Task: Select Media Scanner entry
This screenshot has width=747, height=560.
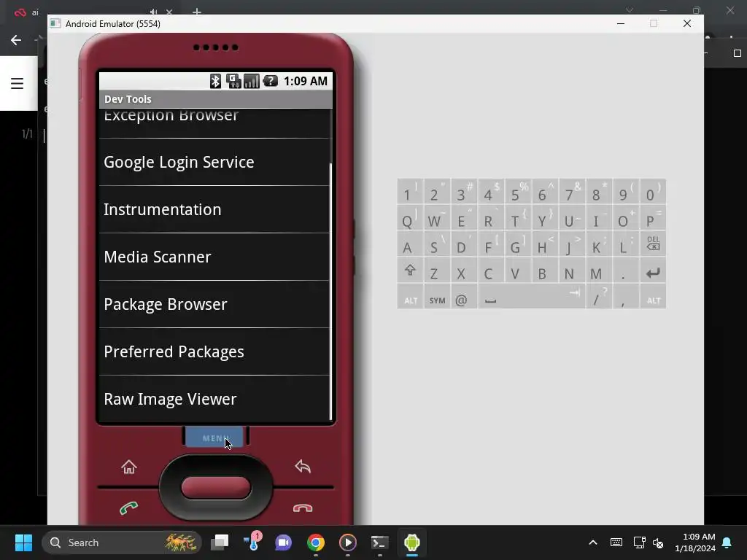Action: pyautogui.click(x=214, y=257)
